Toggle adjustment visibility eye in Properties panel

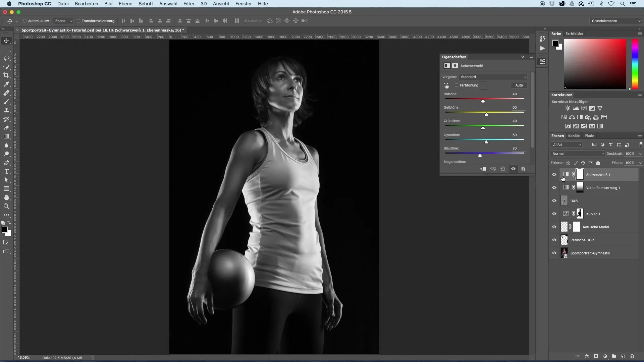[513, 169]
